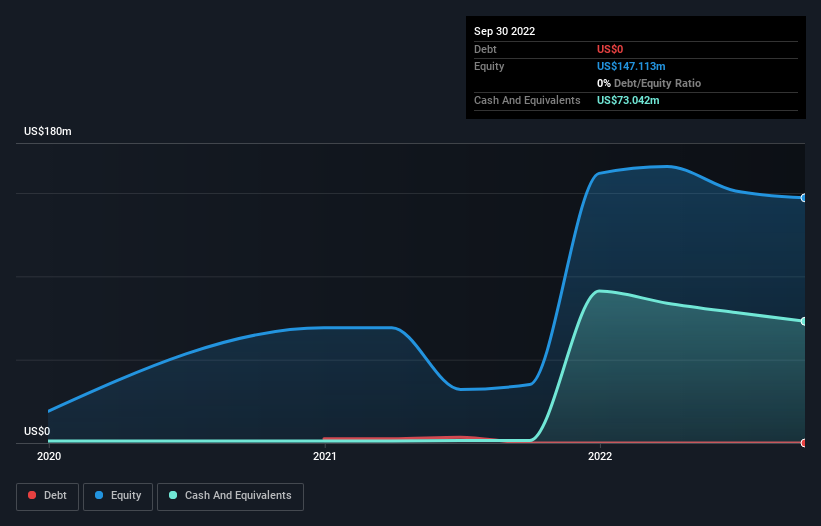Select the red Debt end data point
The width and height of the screenshot is (821, 526).
tap(804, 443)
